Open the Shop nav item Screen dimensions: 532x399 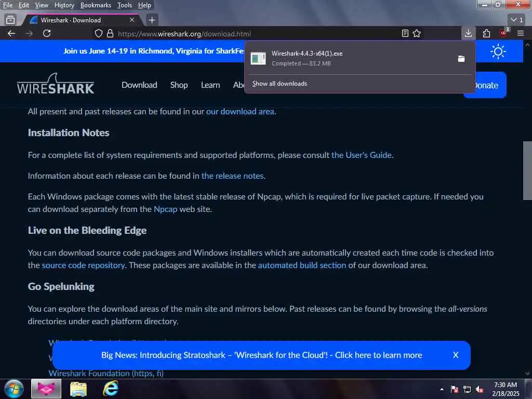179,85
